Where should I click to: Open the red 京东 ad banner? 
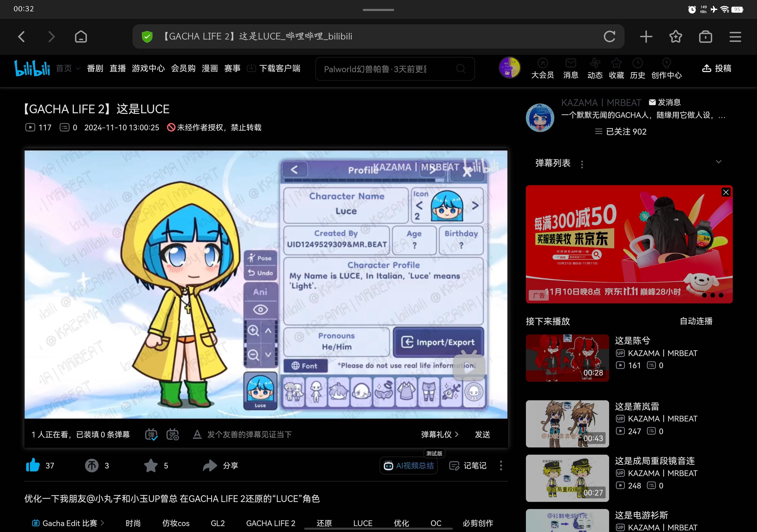pyautogui.click(x=629, y=244)
